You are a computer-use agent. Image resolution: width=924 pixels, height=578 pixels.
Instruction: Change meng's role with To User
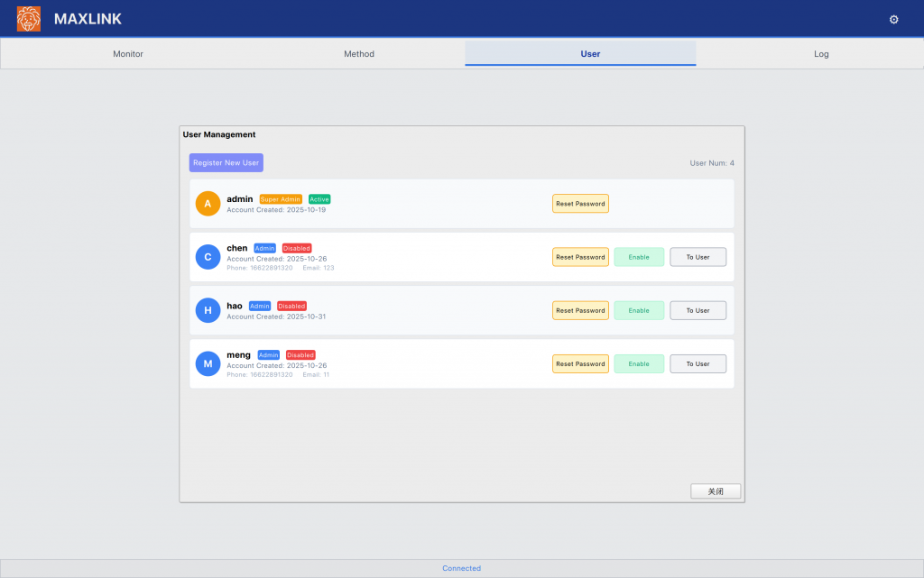698,363
